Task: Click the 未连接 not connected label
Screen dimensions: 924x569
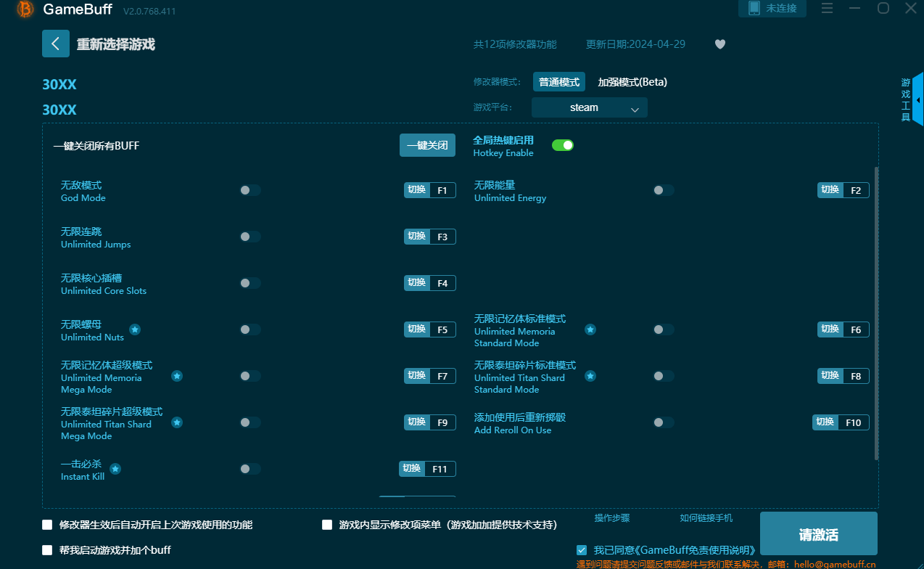Action: tap(781, 8)
